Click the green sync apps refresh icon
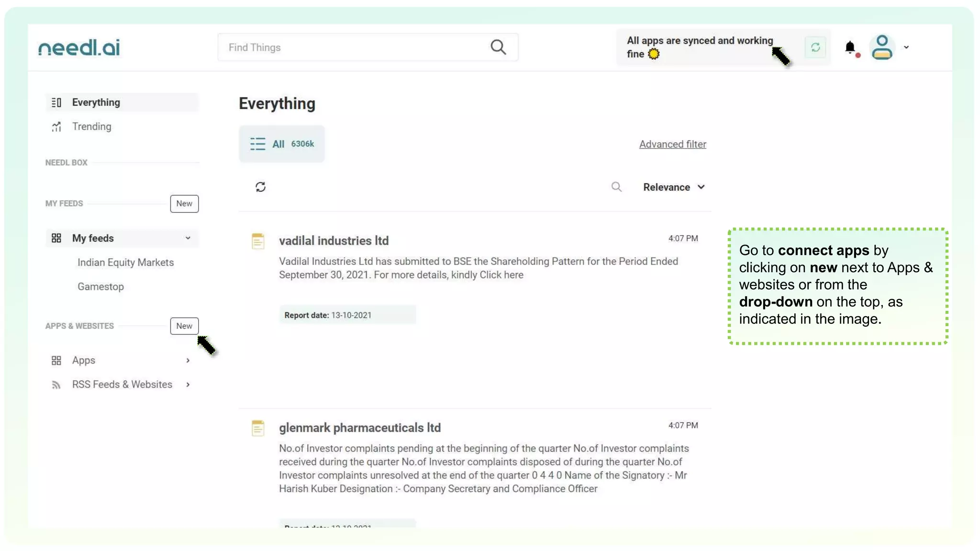Viewport: 980px width, 551px height. [815, 47]
